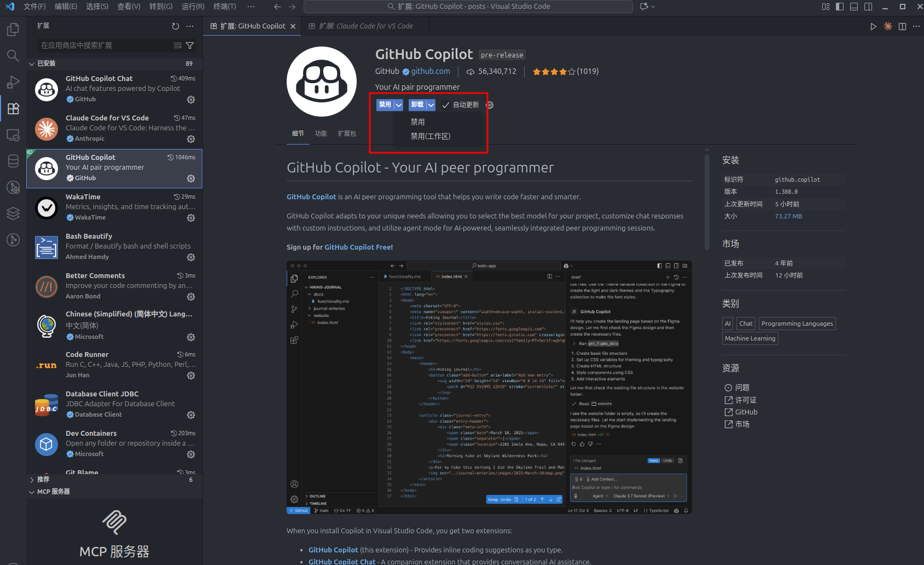
Task: Click the Programming Languages category button
Action: pos(797,324)
